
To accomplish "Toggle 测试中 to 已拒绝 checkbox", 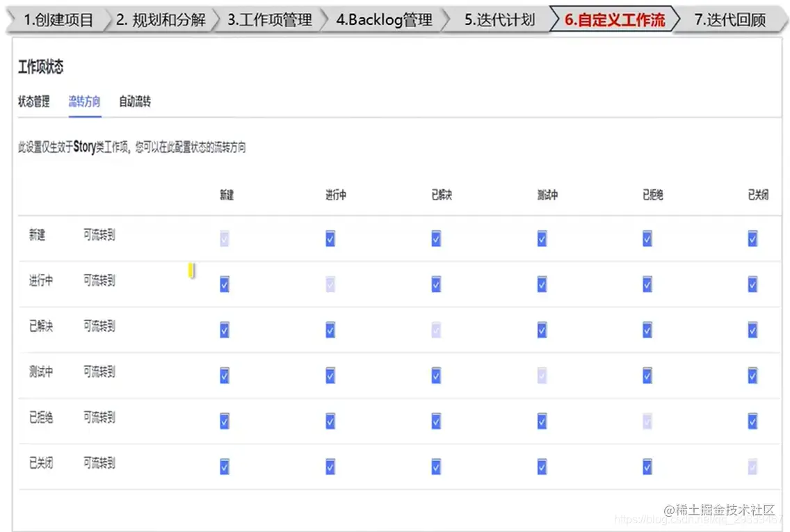I will pyautogui.click(x=647, y=376).
